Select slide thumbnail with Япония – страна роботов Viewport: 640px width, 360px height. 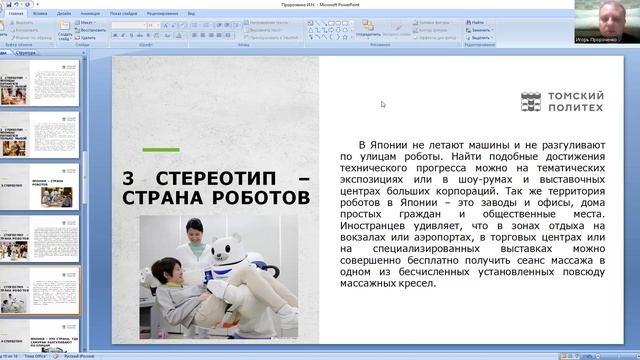(x=40, y=187)
